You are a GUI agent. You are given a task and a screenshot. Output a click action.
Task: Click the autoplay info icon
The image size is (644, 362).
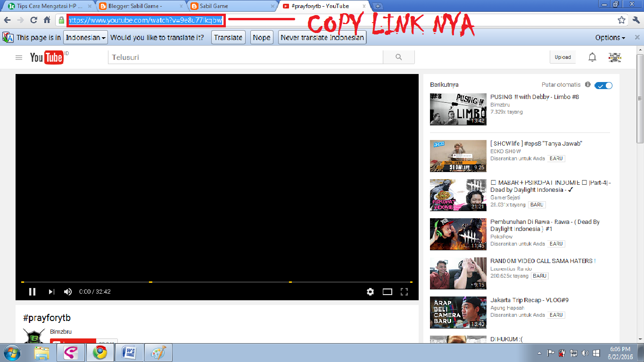pos(587,85)
